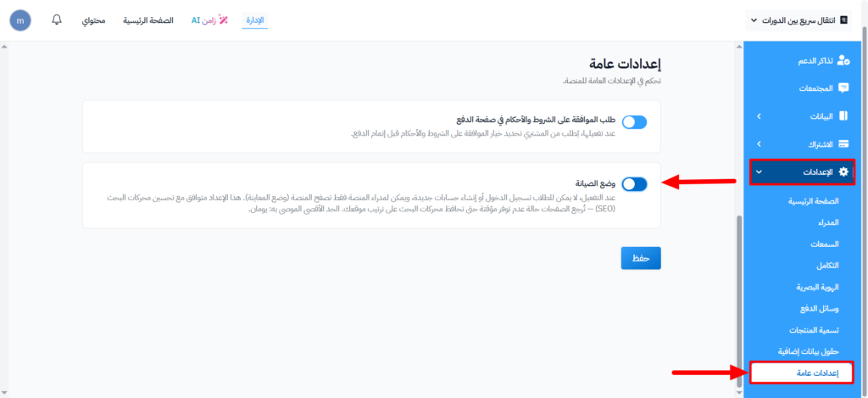Click the حفظ save button
The image size is (868, 398).
click(x=640, y=258)
